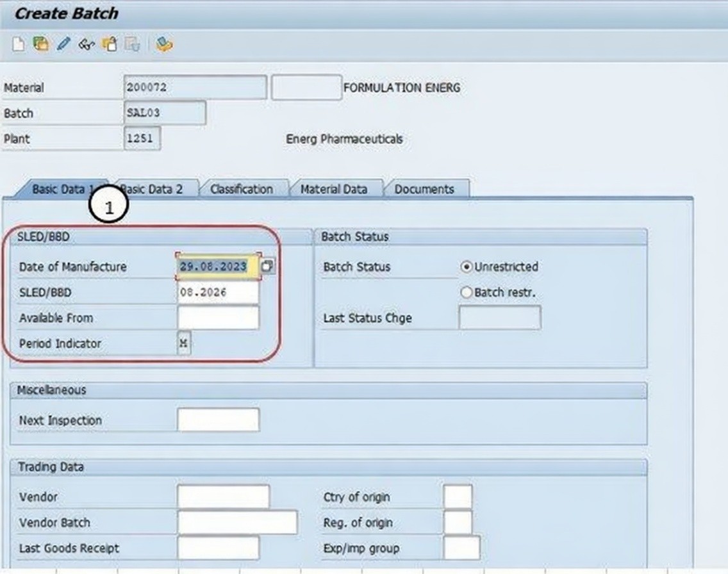728x574 pixels.
Task: Click the Display glasses icon
Action: (86, 44)
